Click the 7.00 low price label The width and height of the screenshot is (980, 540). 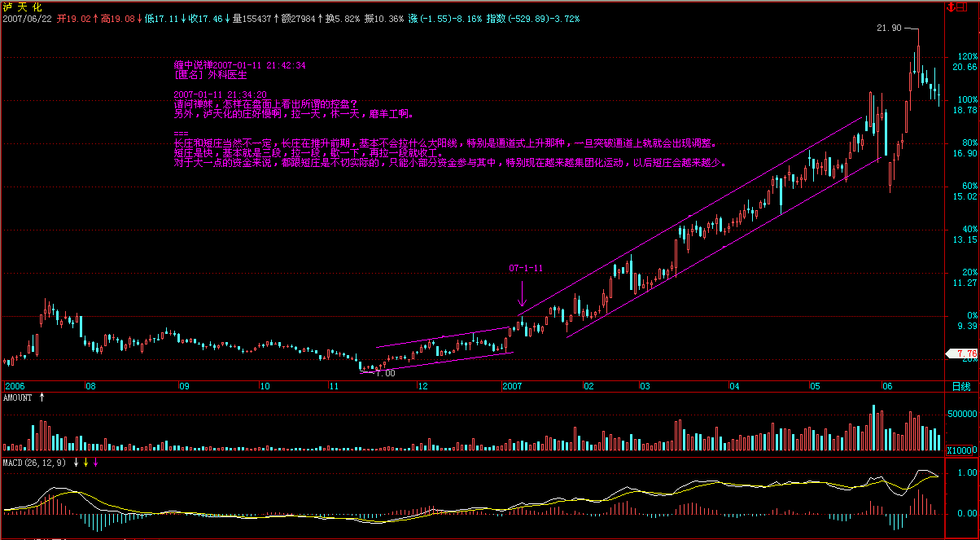[x=385, y=373]
